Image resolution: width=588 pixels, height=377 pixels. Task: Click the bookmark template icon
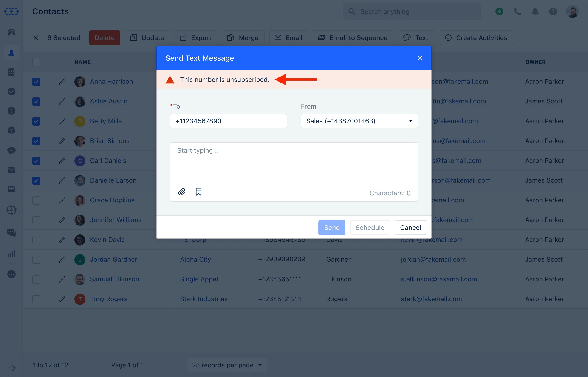pyautogui.click(x=198, y=192)
